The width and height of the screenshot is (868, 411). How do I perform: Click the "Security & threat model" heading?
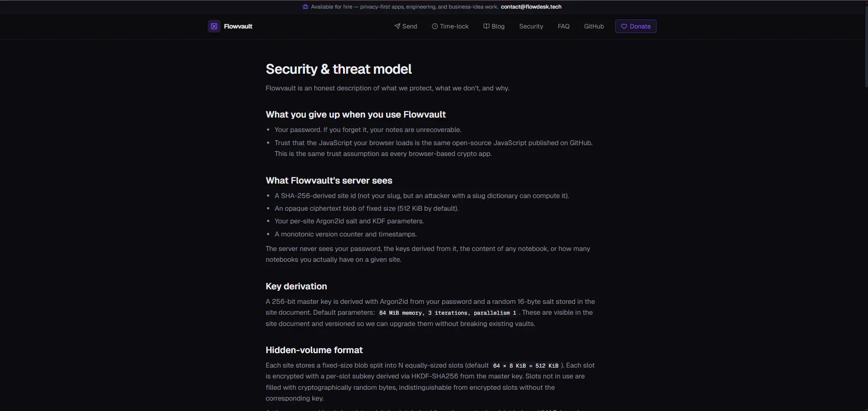tap(339, 69)
